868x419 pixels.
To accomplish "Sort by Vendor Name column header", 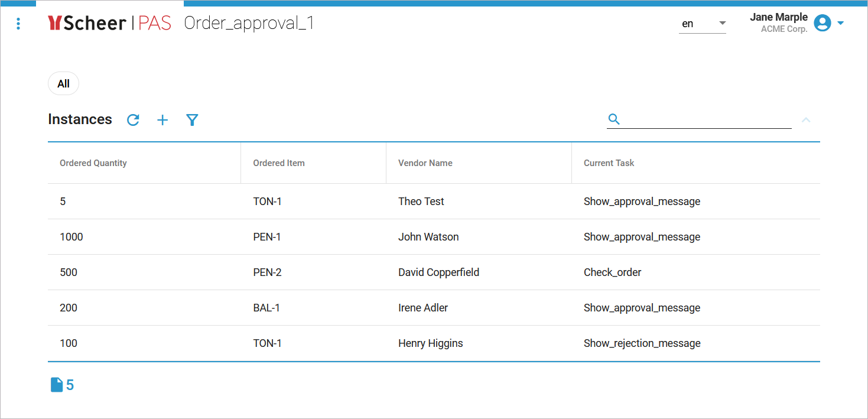I will pyautogui.click(x=425, y=163).
